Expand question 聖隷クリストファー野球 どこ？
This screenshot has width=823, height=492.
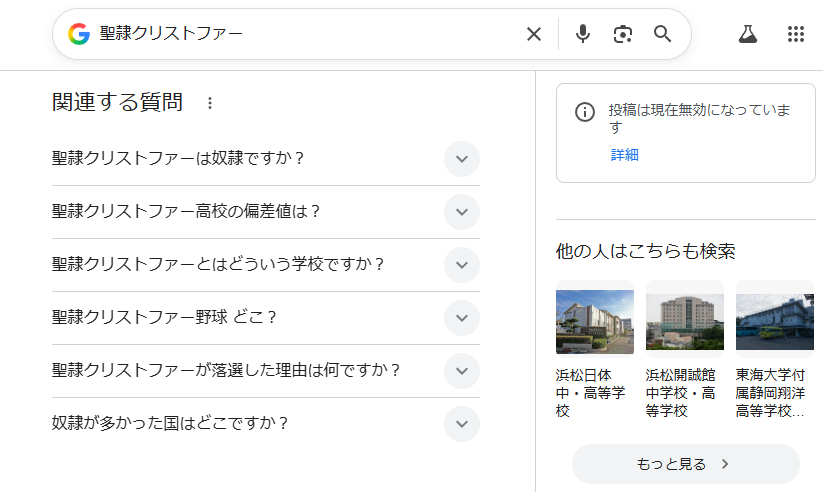click(x=461, y=318)
